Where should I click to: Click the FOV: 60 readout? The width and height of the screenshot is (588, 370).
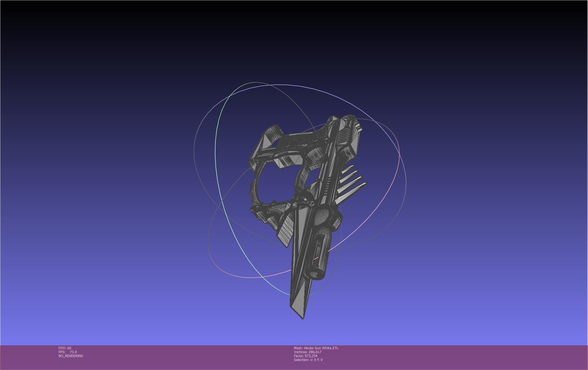[x=65, y=348]
